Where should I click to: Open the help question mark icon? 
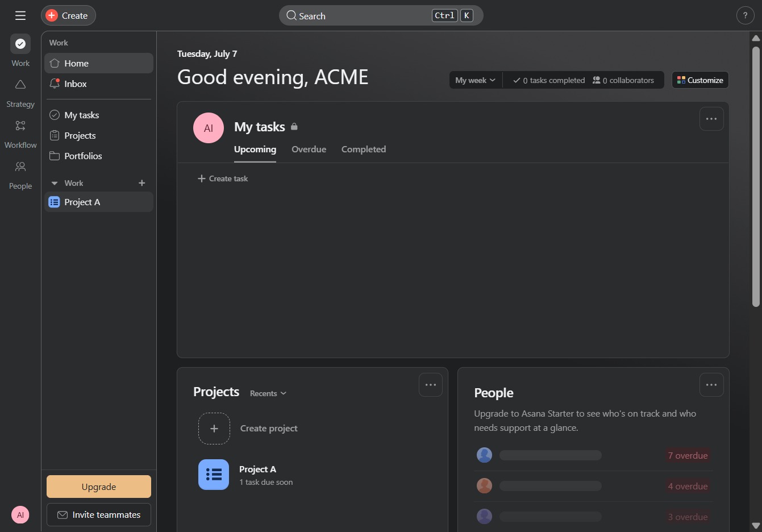click(x=745, y=15)
